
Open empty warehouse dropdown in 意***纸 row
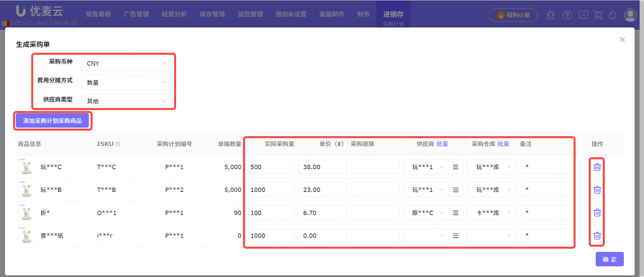(491, 235)
